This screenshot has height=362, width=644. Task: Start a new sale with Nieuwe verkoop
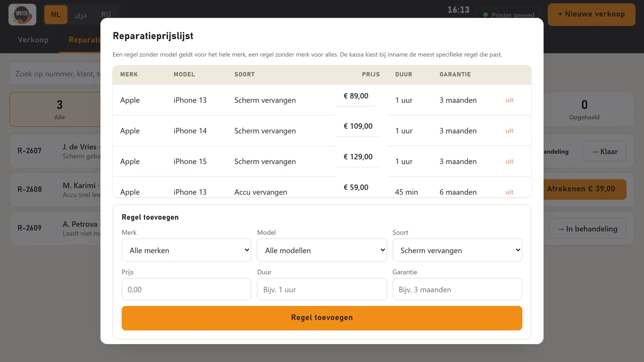[591, 14]
